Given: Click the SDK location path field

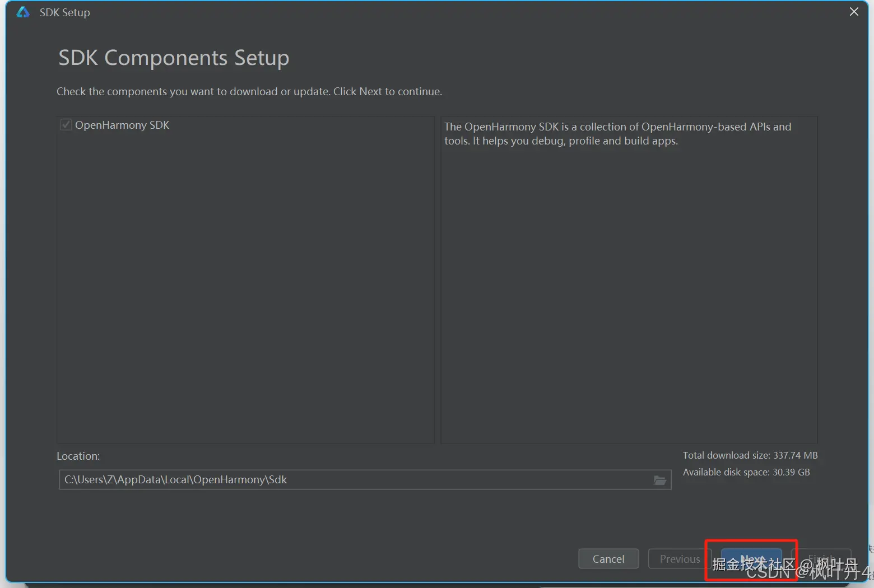Looking at the screenshot, I should point(365,480).
